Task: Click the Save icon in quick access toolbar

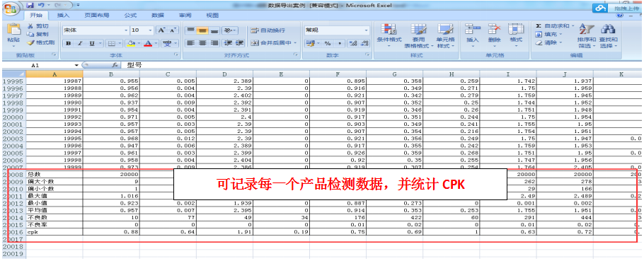Action: click(29, 6)
